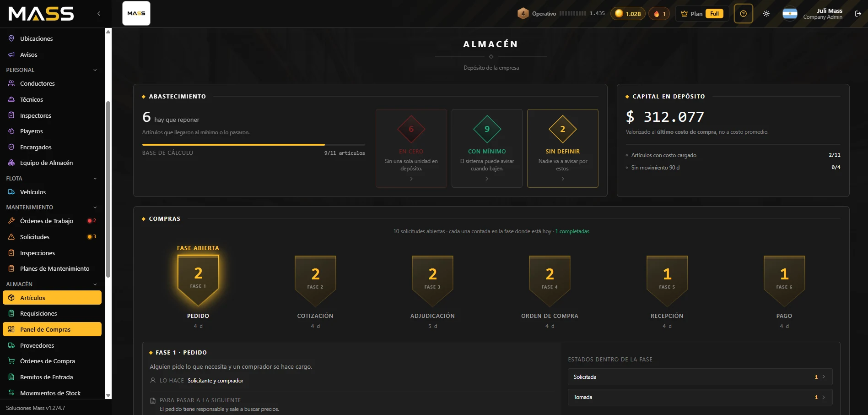
Task: Click the Vehículos truck icon
Action: [11, 192]
